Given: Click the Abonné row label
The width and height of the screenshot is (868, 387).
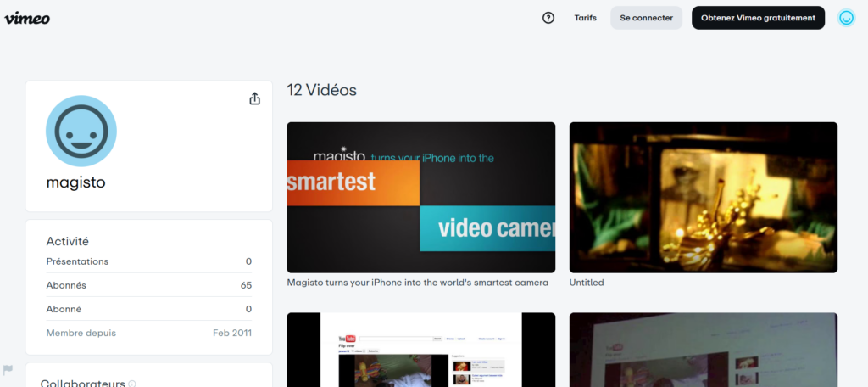Looking at the screenshot, I should tap(64, 309).
